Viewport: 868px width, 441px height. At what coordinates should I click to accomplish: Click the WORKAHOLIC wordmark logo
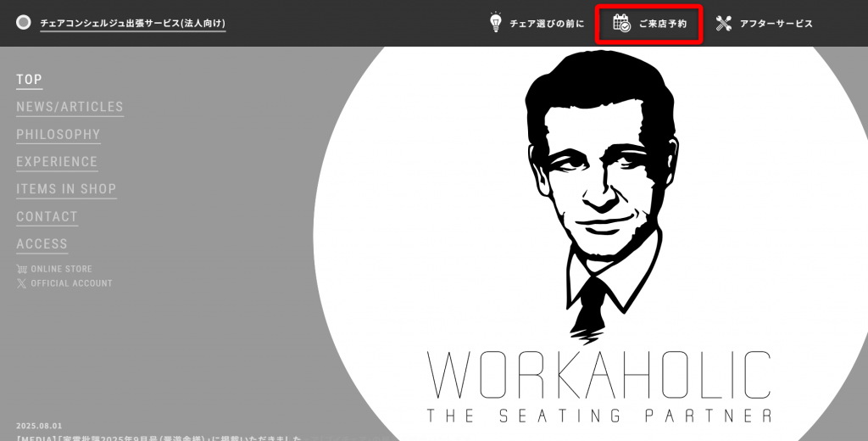[599, 374]
